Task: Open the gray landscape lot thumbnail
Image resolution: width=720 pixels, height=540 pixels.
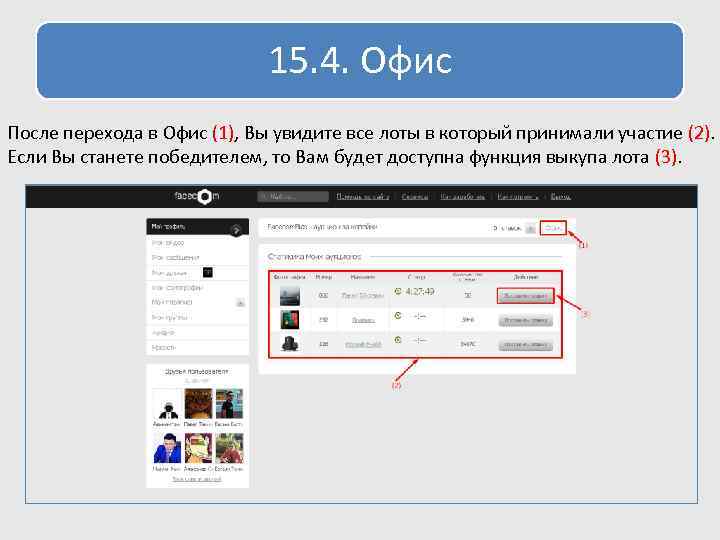Action: pyautogui.click(x=290, y=296)
